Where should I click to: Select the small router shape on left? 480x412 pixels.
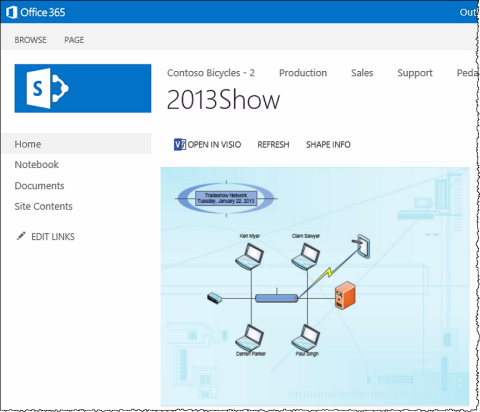(x=215, y=298)
